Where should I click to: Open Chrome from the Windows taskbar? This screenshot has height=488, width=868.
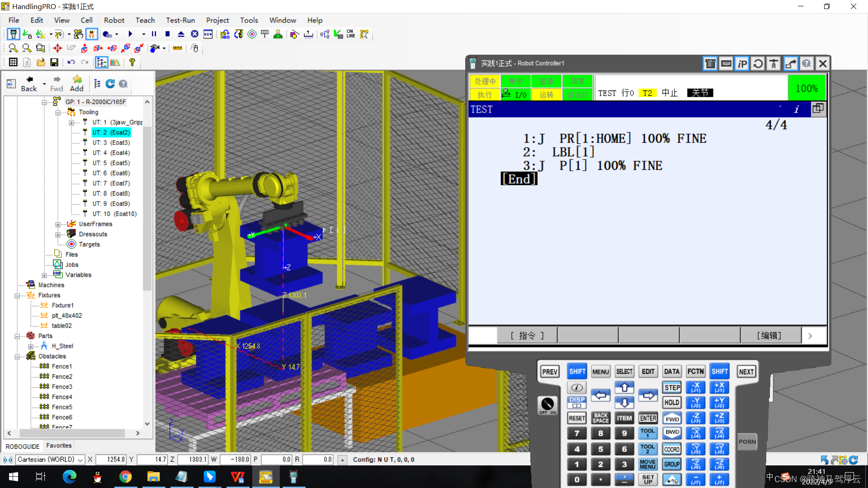[x=125, y=477]
